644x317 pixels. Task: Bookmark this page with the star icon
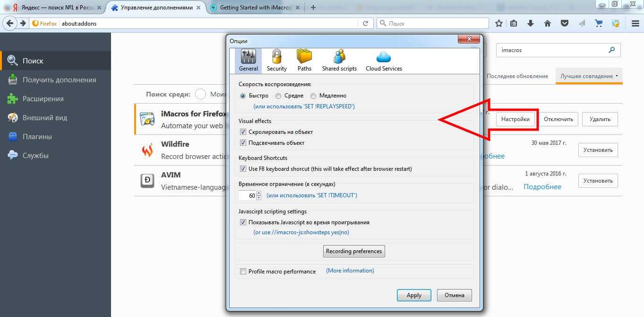click(499, 23)
